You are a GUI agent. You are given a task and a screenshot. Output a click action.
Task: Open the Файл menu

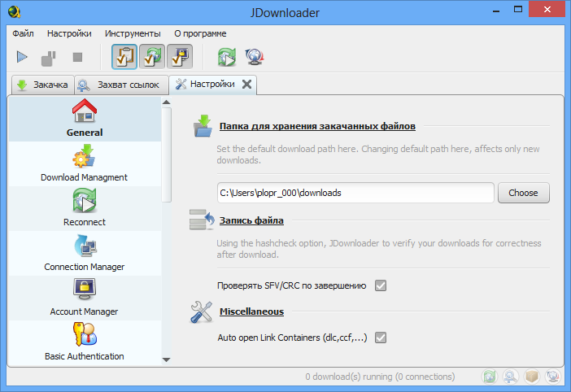23,33
